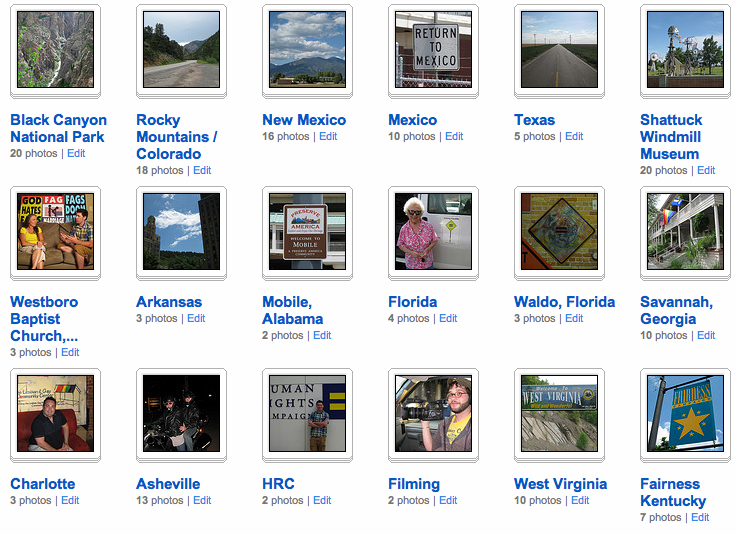Edit the HRC album
The height and width of the screenshot is (534, 737).
(x=322, y=500)
